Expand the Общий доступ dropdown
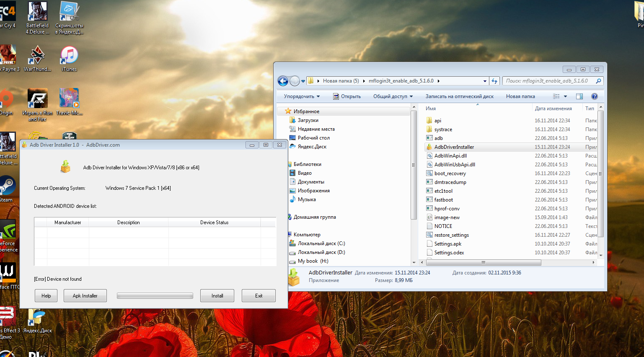 393,96
